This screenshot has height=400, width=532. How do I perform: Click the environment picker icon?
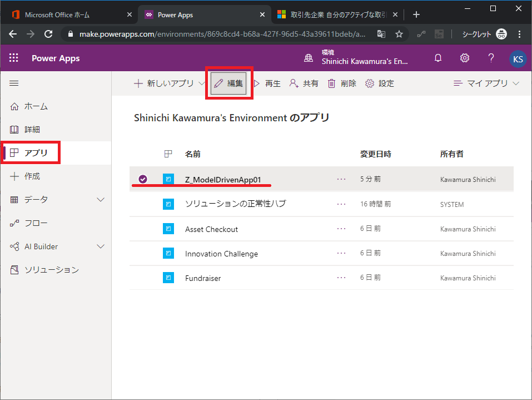309,58
